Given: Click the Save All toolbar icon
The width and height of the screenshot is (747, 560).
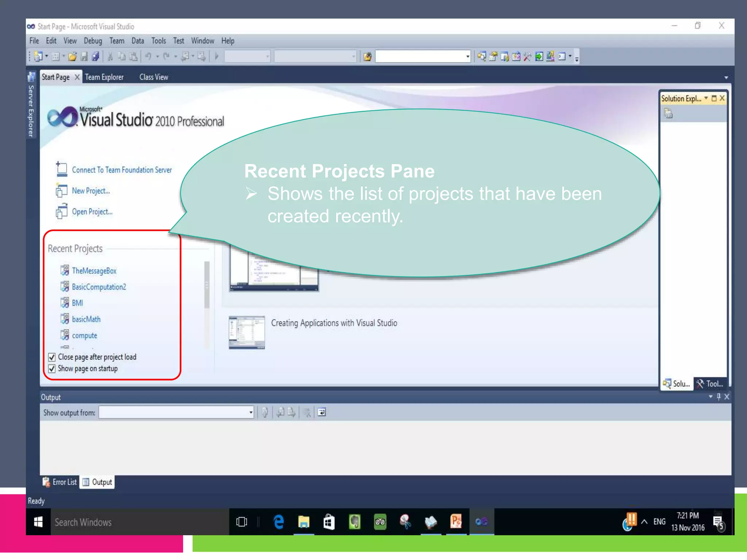Looking at the screenshot, I should pyautogui.click(x=95, y=57).
